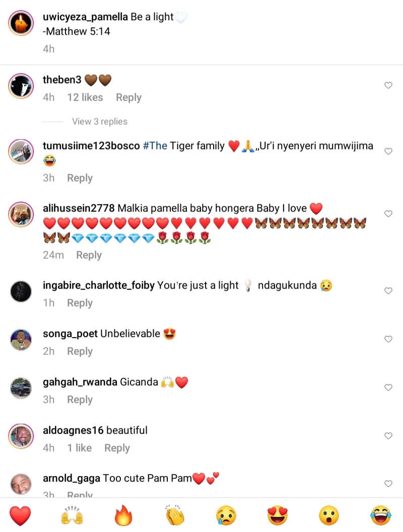
Task: Select the heart-eyes emoji reaction
Action: [278, 515]
